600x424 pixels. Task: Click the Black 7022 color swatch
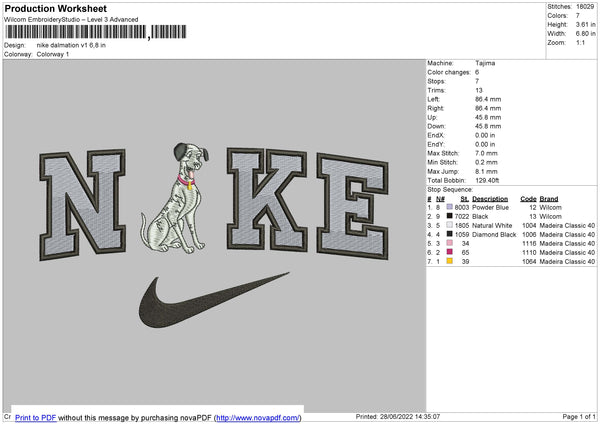450,216
